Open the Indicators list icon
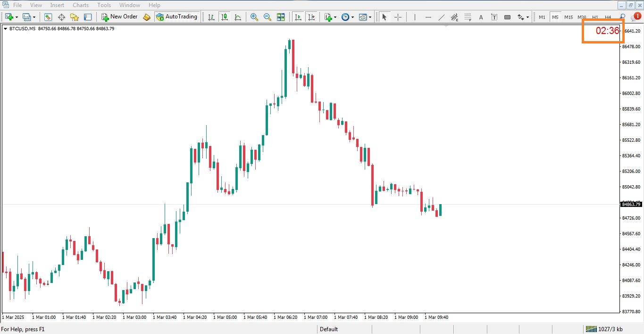The height and width of the screenshot is (334, 644). pos(328,17)
